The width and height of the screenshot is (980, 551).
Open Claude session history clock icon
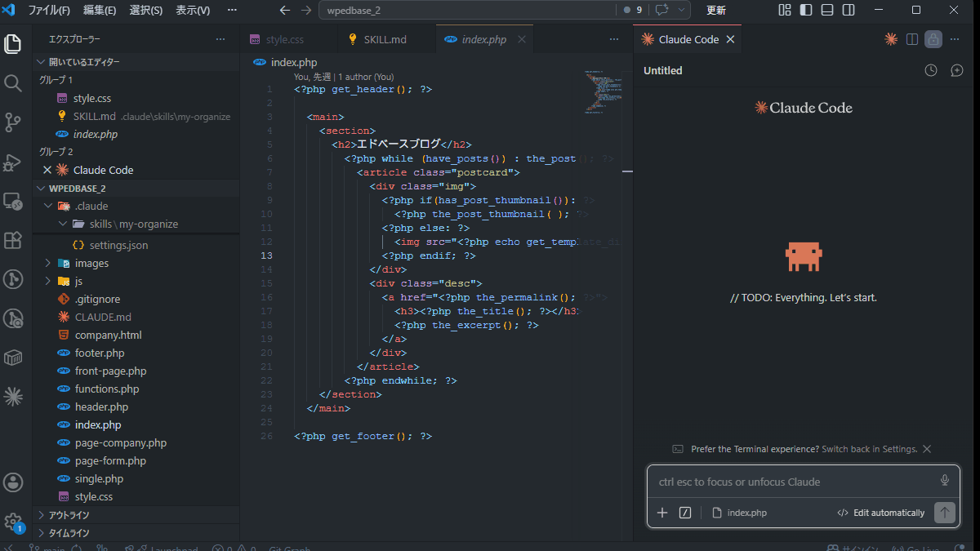(931, 71)
